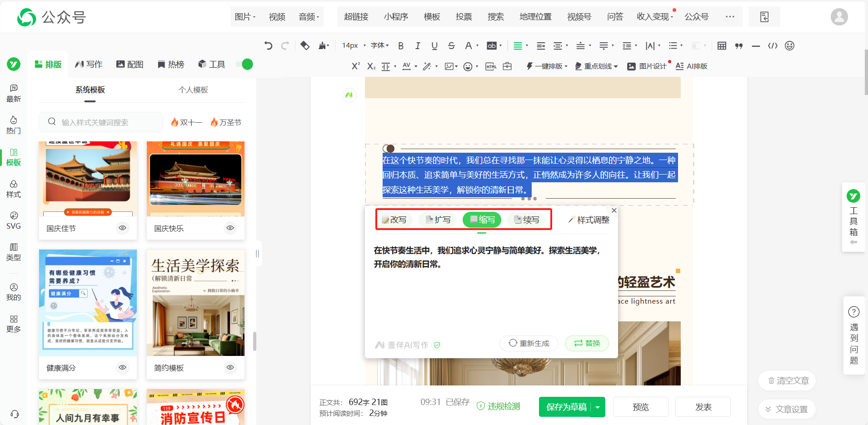Click the 预览 button
Viewport: 868px width, 425px height.
click(x=641, y=407)
